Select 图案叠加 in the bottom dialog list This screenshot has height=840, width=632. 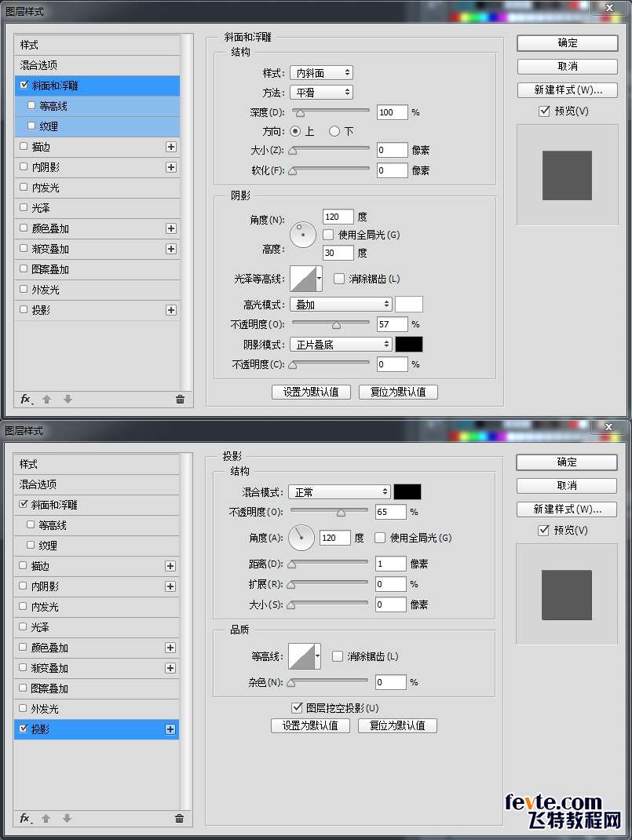pyautogui.click(x=97, y=688)
